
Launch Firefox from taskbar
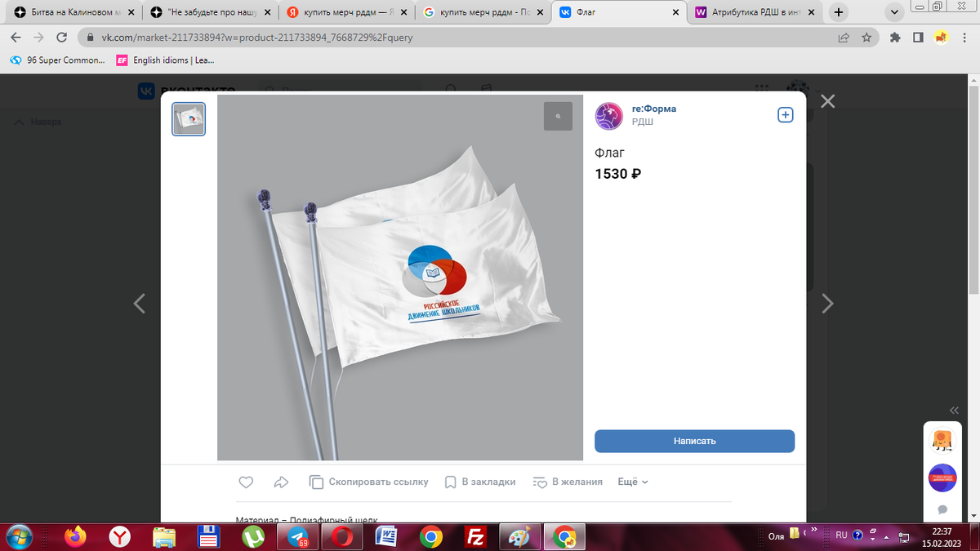76,536
